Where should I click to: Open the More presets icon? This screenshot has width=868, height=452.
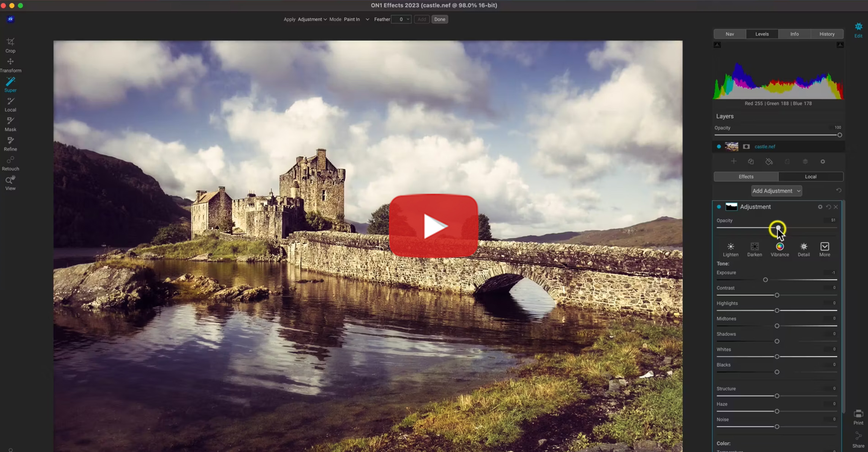(x=824, y=250)
